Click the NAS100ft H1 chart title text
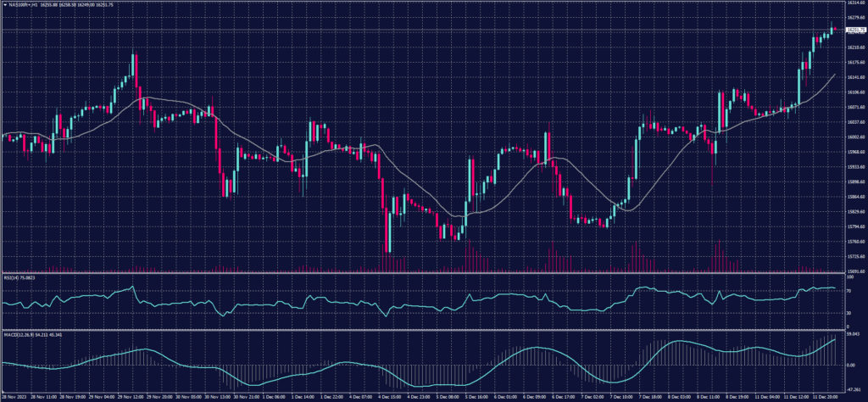Screen dimensions: 868x402 tap(24, 3)
